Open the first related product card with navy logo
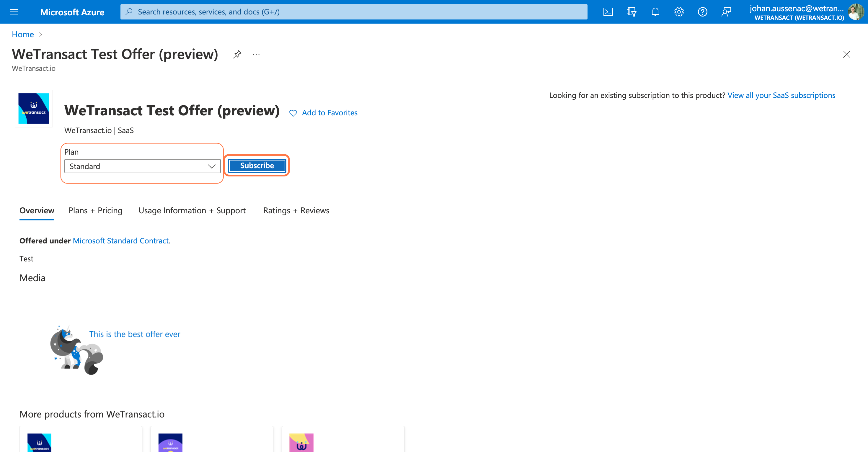Screen dimensions: 868x452 point(81,439)
